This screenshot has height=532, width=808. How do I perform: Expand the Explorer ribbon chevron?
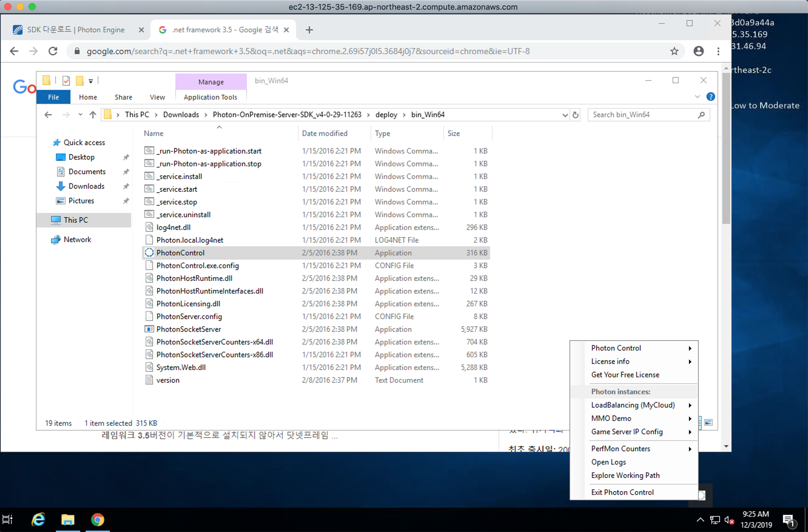click(697, 97)
